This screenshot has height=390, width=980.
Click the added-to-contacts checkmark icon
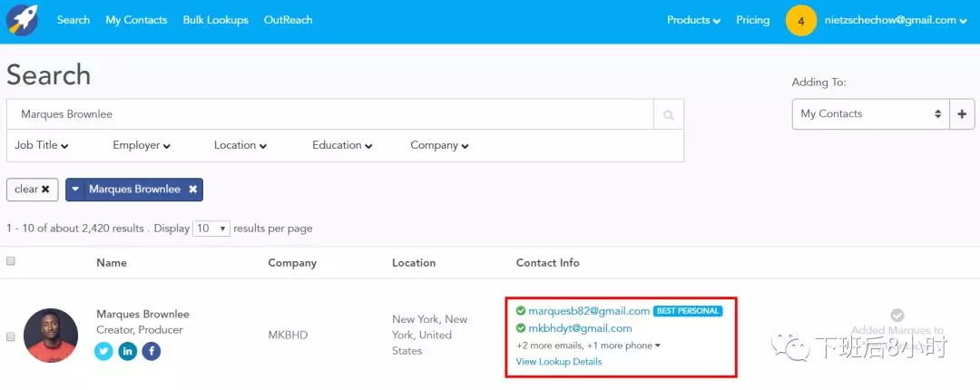897,315
